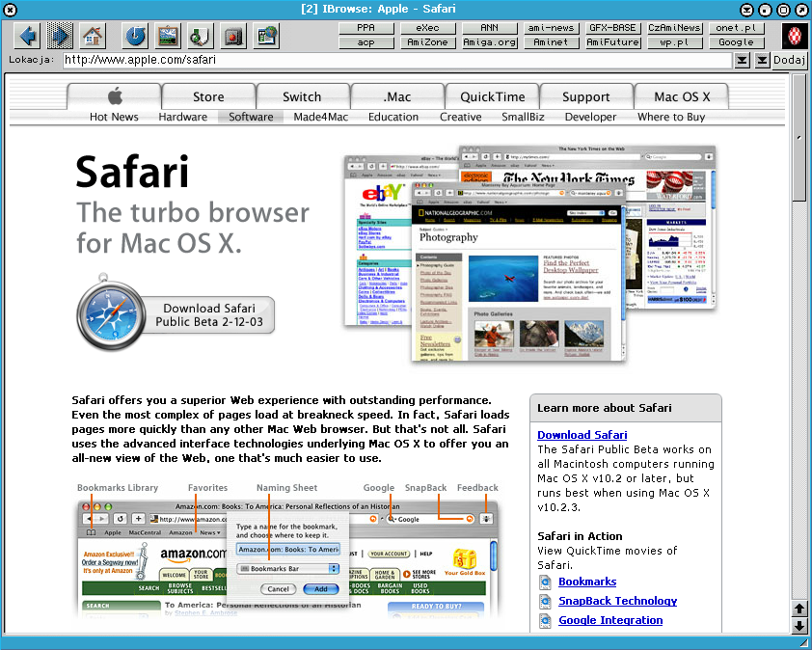Open the dropdown arrow beside Dodaj
Viewport: 812px width, 650px height.
[x=762, y=60]
